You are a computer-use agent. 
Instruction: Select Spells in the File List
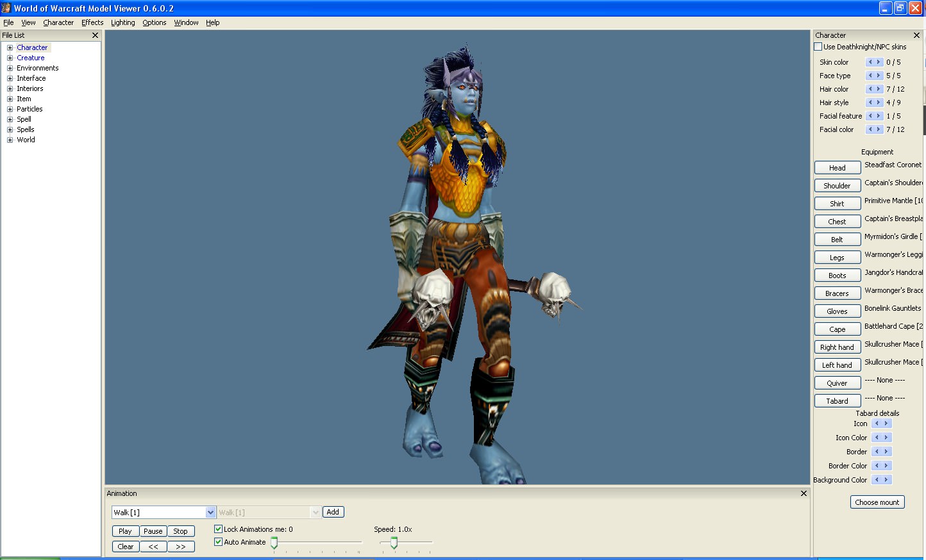click(26, 129)
